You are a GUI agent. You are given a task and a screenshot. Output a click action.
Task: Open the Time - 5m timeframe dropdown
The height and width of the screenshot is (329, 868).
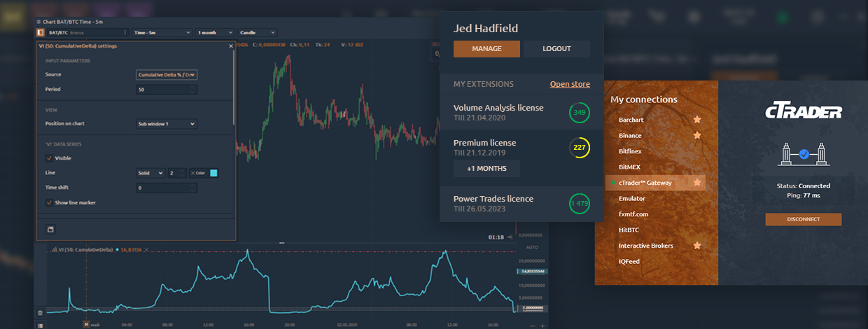click(x=162, y=32)
